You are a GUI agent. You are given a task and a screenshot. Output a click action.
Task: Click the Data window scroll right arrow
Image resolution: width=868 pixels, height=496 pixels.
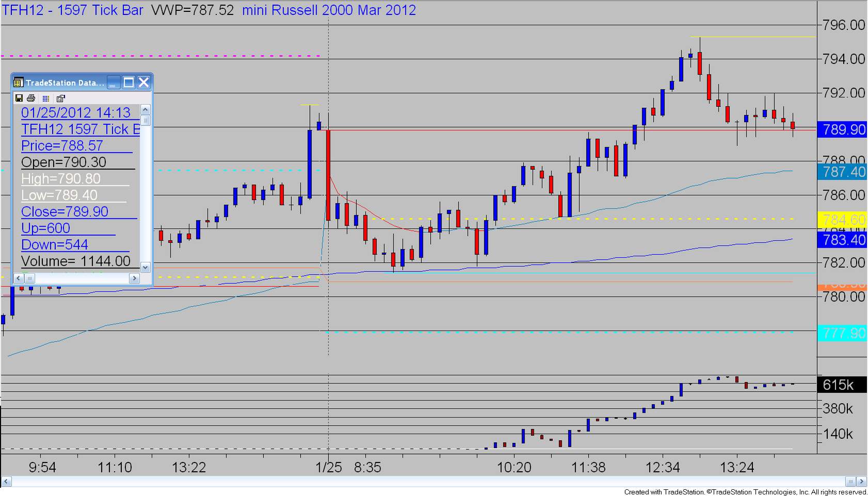point(134,278)
